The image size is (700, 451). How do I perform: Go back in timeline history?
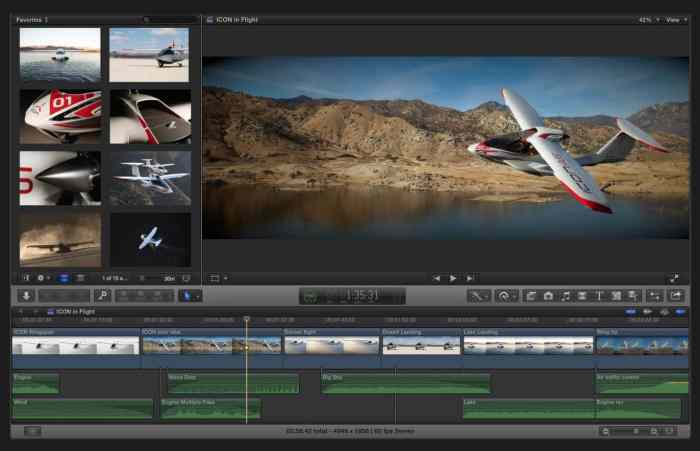click(x=21, y=311)
